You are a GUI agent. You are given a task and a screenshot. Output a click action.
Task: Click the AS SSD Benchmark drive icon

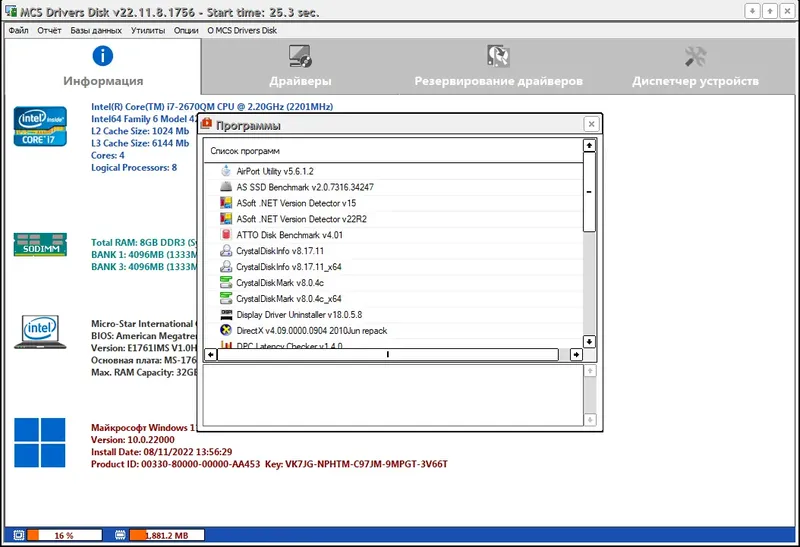coord(226,187)
